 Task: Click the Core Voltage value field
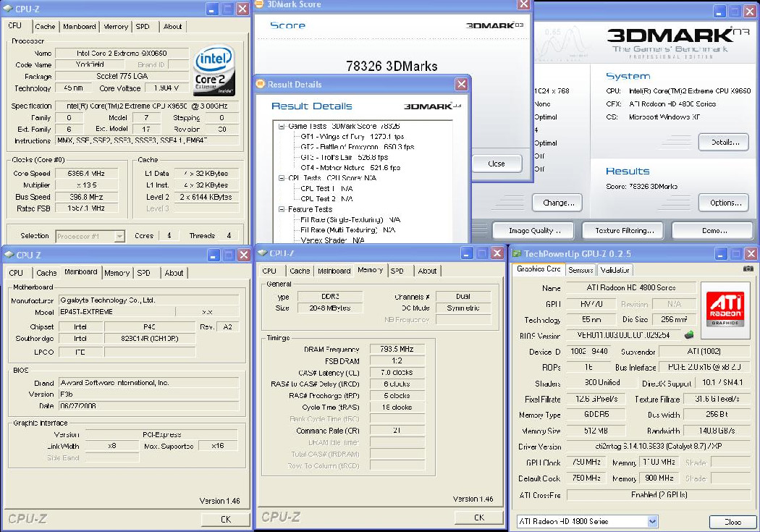[x=166, y=88]
